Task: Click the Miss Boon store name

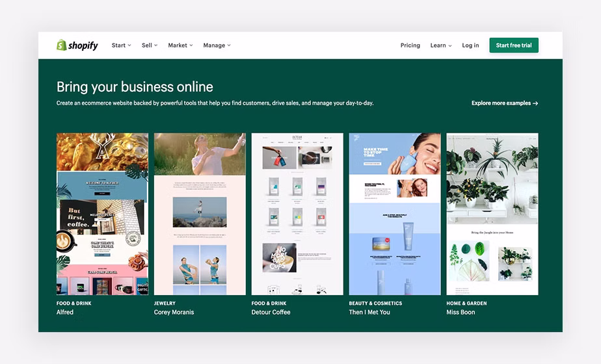Action: tap(461, 313)
